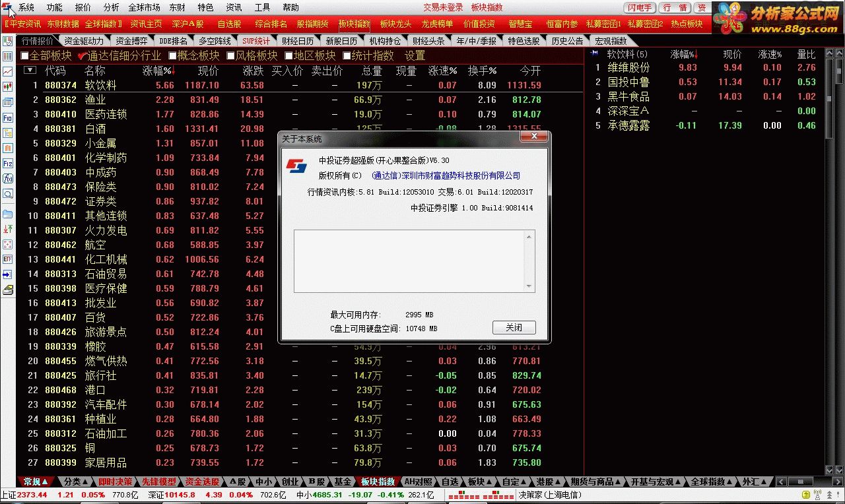Open the top sidebar icon showing a checkmarked list
Screen dimensions: 845x504
tap(8, 40)
